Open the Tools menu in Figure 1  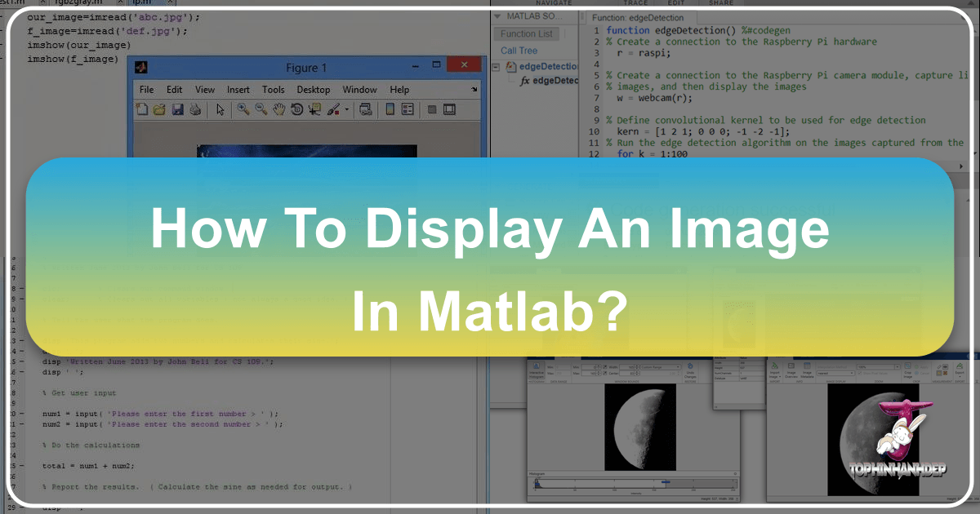(274, 90)
